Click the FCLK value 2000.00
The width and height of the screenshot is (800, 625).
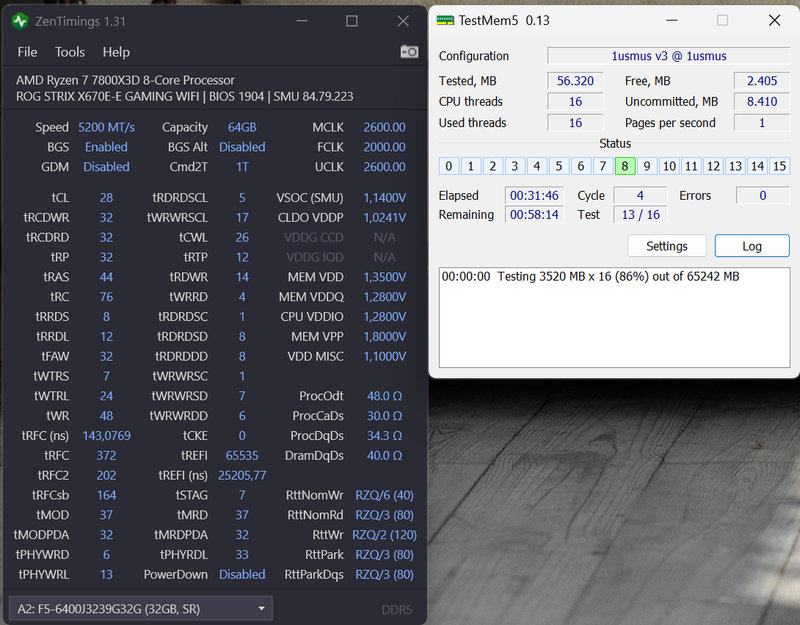coord(384,147)
